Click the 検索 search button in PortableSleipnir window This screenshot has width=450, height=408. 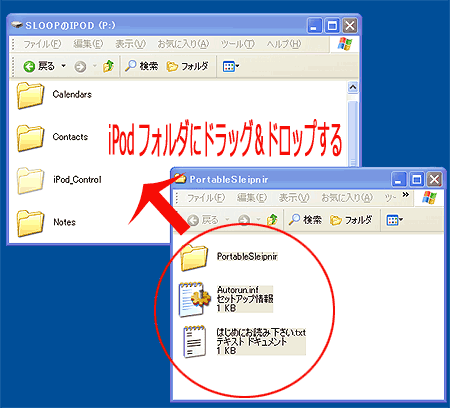(x=305, y=220)
